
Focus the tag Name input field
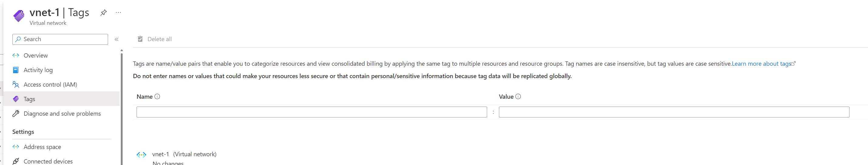point(311,112)
